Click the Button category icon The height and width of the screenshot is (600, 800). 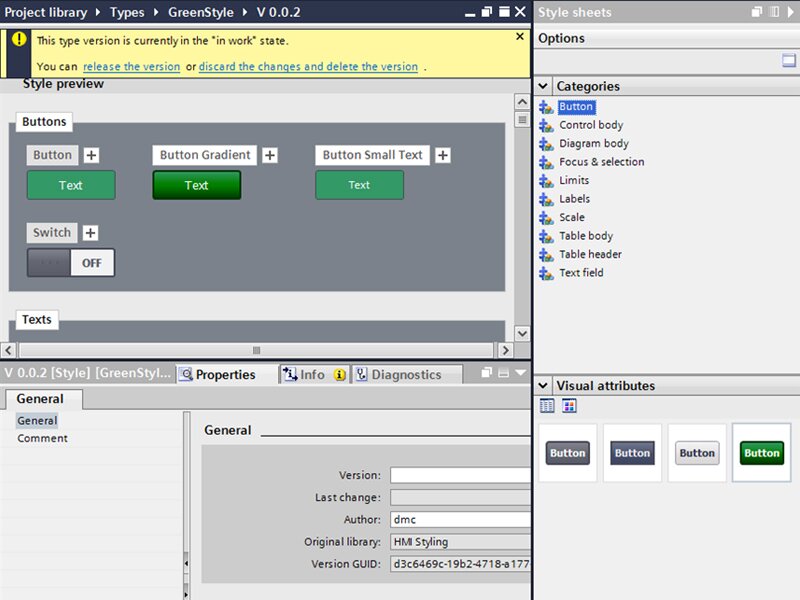(x=546, y=107)
